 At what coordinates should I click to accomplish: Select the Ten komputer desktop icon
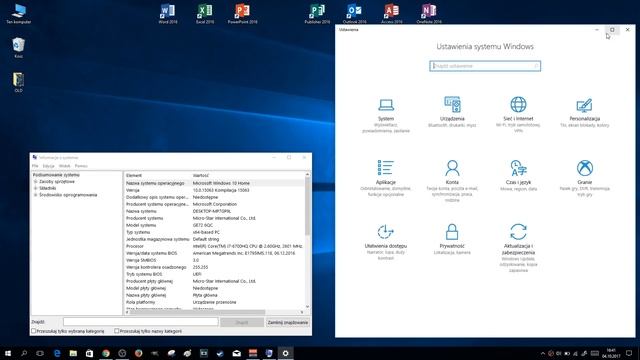point(18,14)
